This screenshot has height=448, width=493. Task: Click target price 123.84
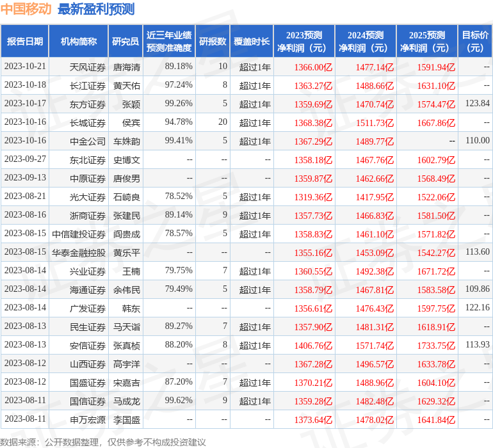point(477,104)
